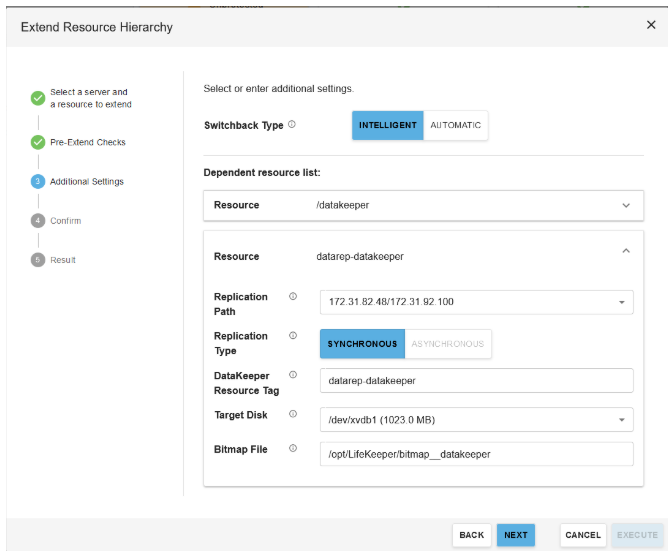Click the green checkmark for Pre-Extend Checks
Screen dimensions: 670x553
(x=38, y=142)
